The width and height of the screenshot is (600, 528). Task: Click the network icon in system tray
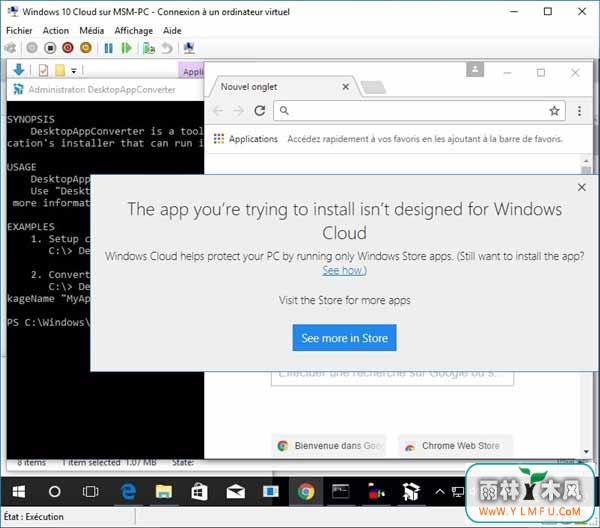(x=458, y=492)
